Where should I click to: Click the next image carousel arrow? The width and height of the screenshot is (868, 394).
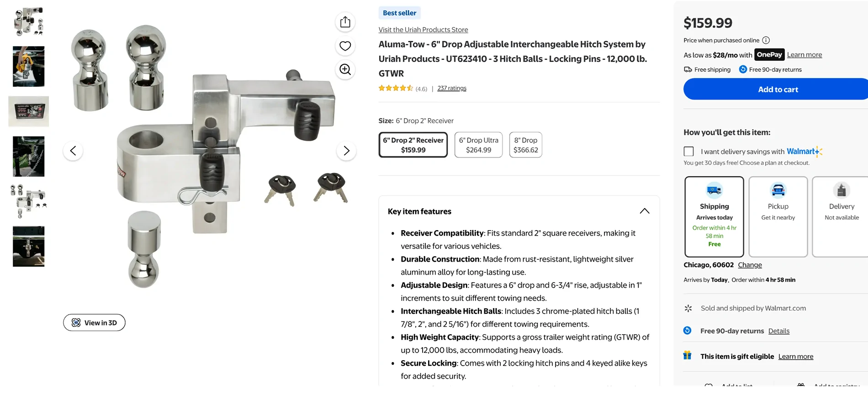point(346,150)
